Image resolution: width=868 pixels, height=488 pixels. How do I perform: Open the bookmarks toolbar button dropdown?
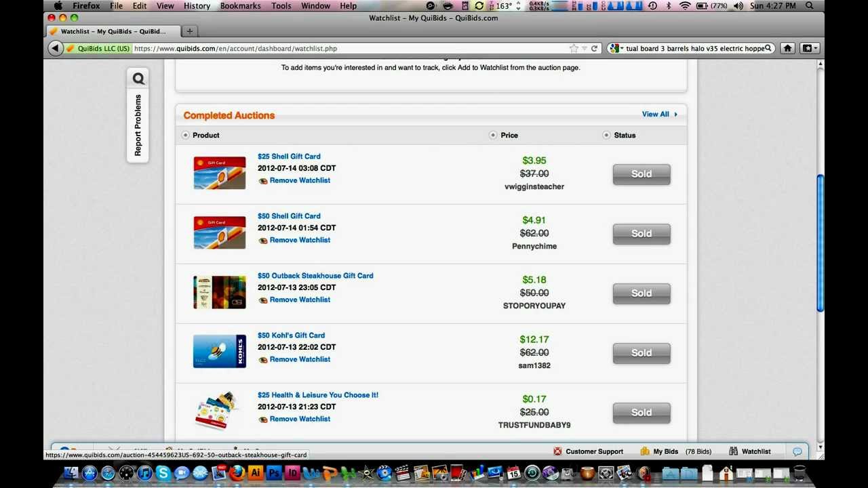click(810, 48)
